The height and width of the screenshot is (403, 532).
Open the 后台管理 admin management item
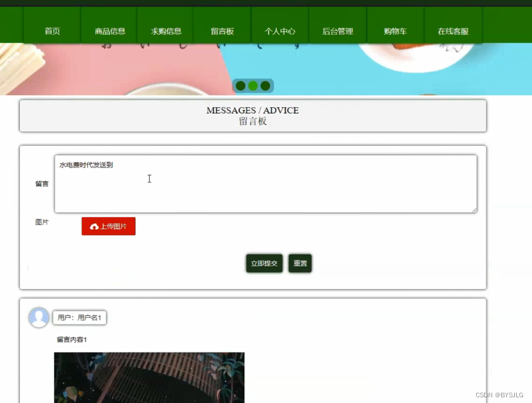coord(337,31)
